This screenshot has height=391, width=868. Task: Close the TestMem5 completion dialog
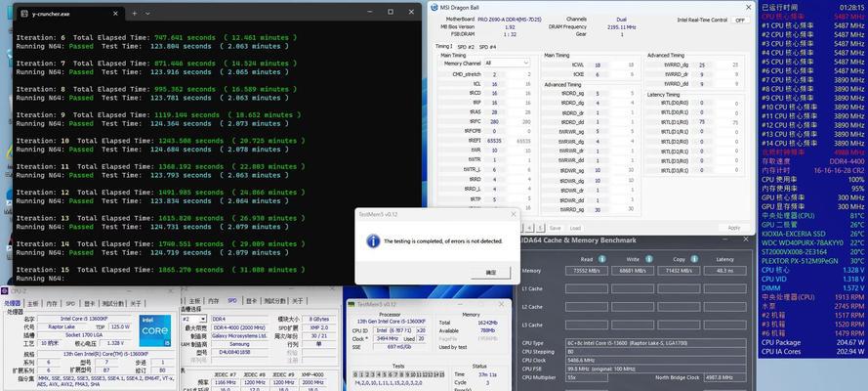(x=513, y=214)
